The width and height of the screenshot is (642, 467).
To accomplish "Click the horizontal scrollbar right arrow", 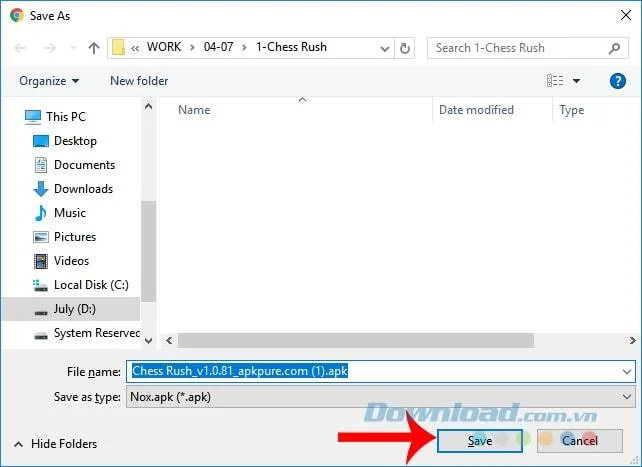I will point(633,341).
